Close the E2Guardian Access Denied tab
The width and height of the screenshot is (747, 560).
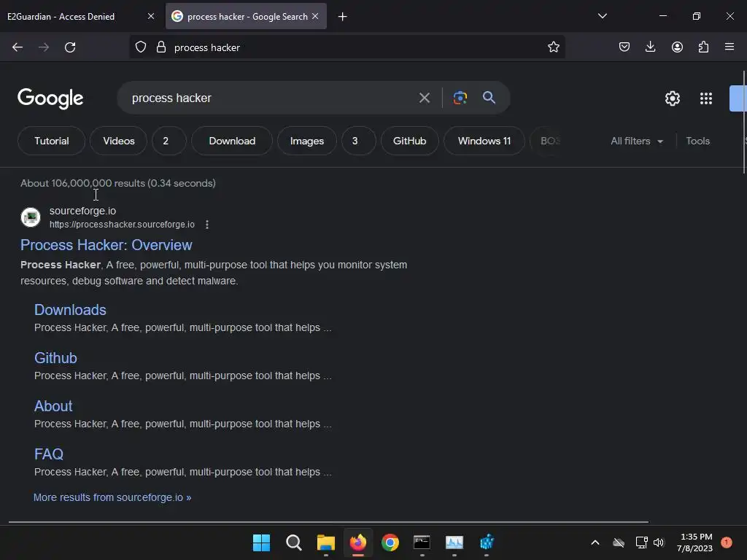click(x=151, y=16)
